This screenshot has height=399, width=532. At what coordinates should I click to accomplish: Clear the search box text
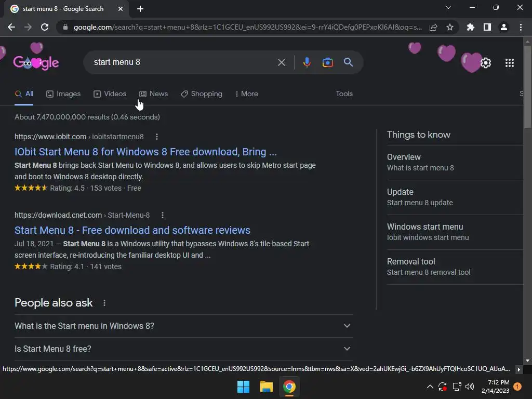click(282, 62)
